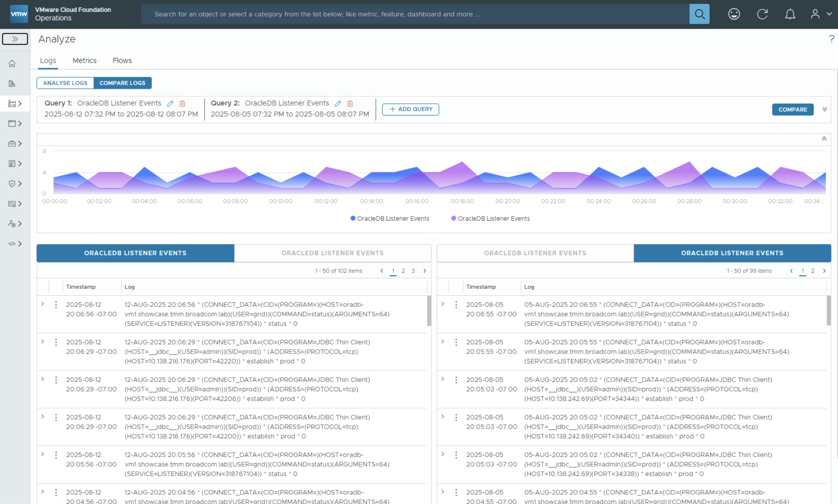Delete Query 2 using trash icon
The width and height of the screenshot is (838, 504).
(350, 103)
